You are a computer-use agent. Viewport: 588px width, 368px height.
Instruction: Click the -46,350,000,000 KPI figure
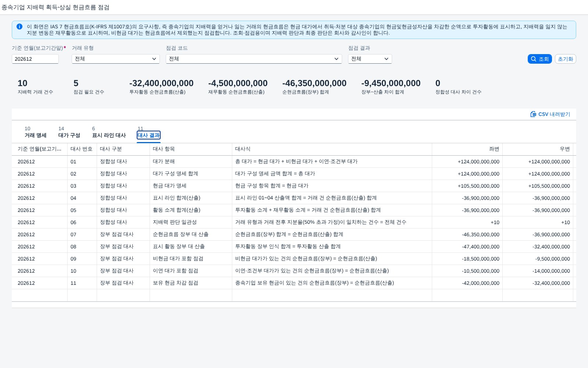[x=314, y=84]
